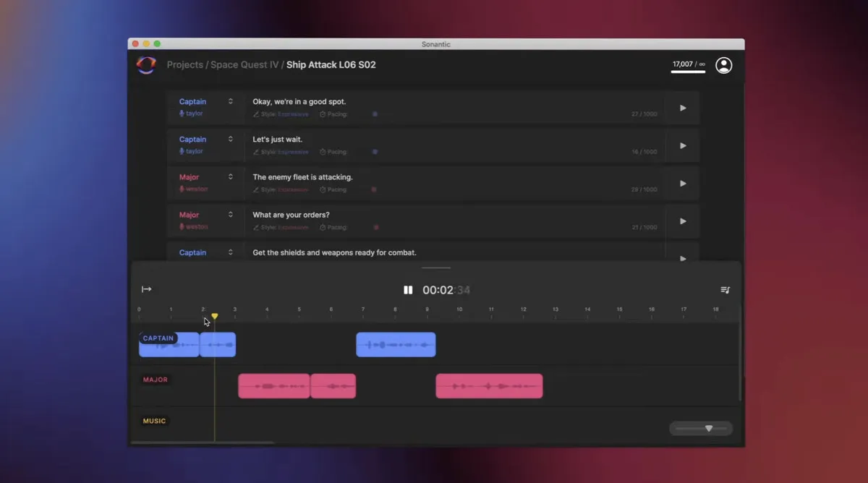This screenshot has width=868, height=483.
Task: Click the 00:02:34 timecode display
Action: [x=446, y=290]
